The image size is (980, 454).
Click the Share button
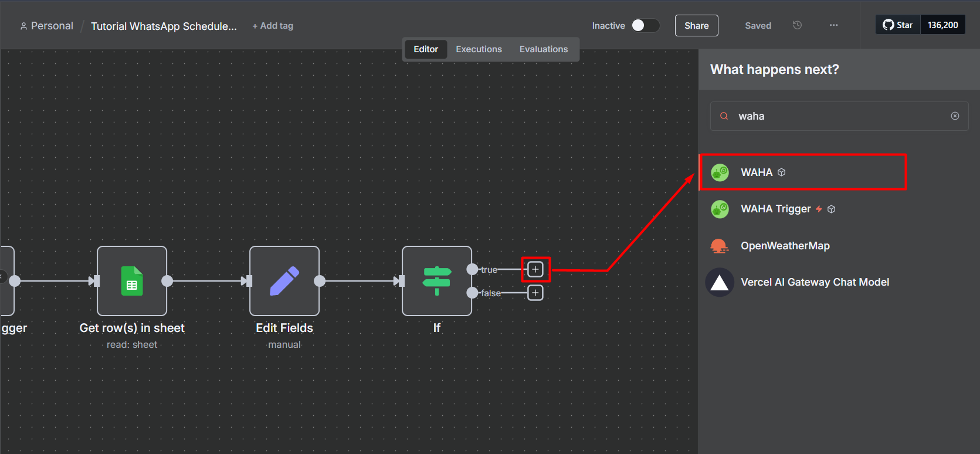coord(697,26)
